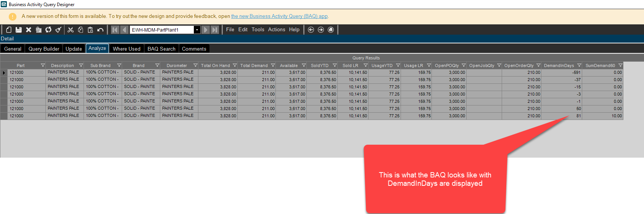
Task: Click the Epicor application icon in title bar
Action: coord(4,4)
